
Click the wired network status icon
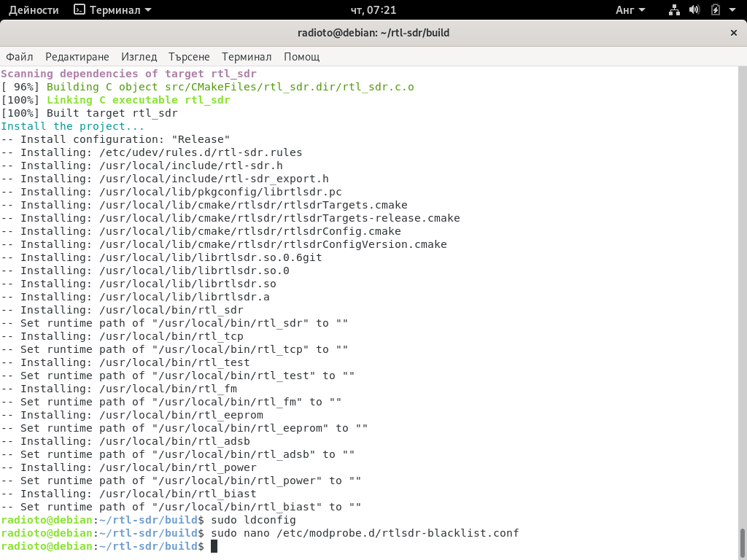pos(674,10)
